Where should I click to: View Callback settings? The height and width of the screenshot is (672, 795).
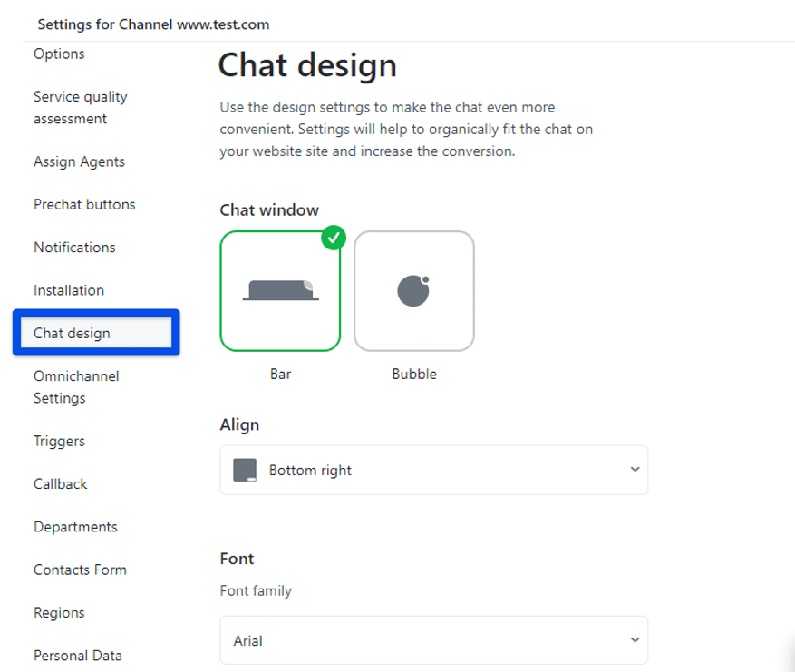[x=60, y=483]
